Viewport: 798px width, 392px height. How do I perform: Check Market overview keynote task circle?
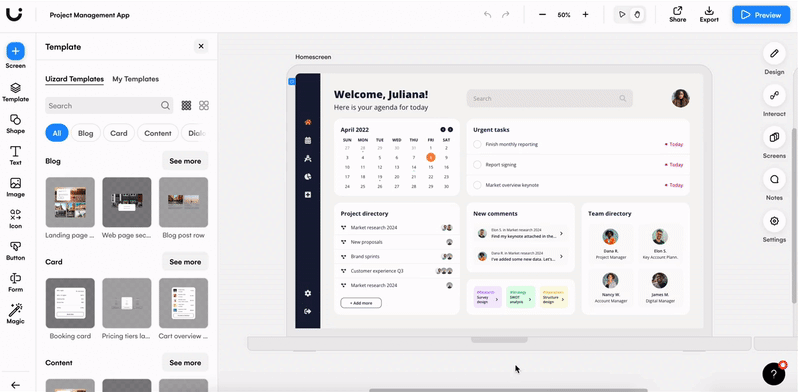pos(477,185)
